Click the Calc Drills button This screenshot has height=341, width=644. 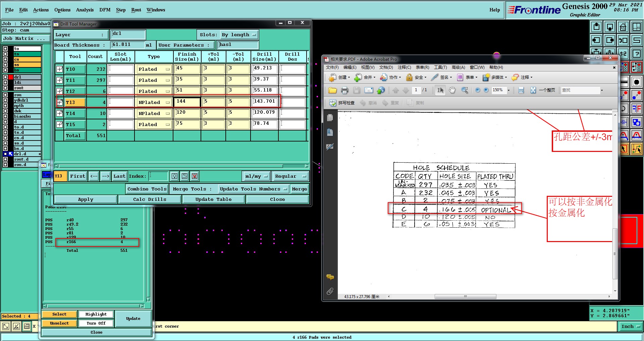(x=150, y=199)
